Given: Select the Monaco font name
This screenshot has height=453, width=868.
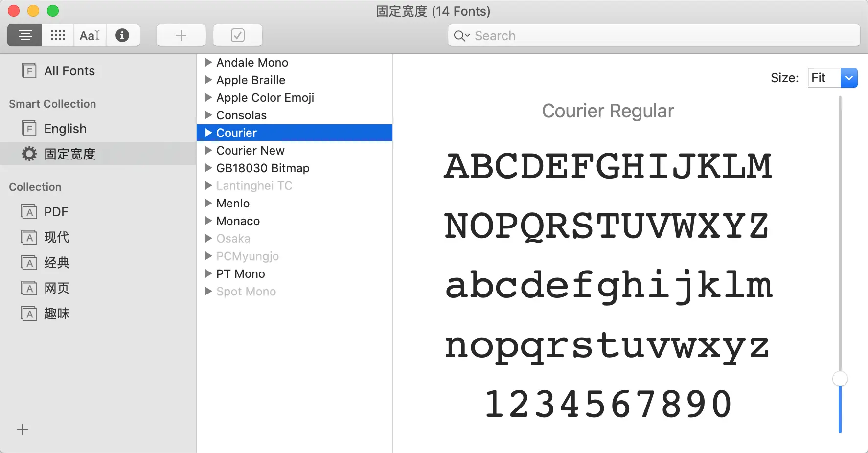Looking at the screenshot, I should (x=238, y=221).
